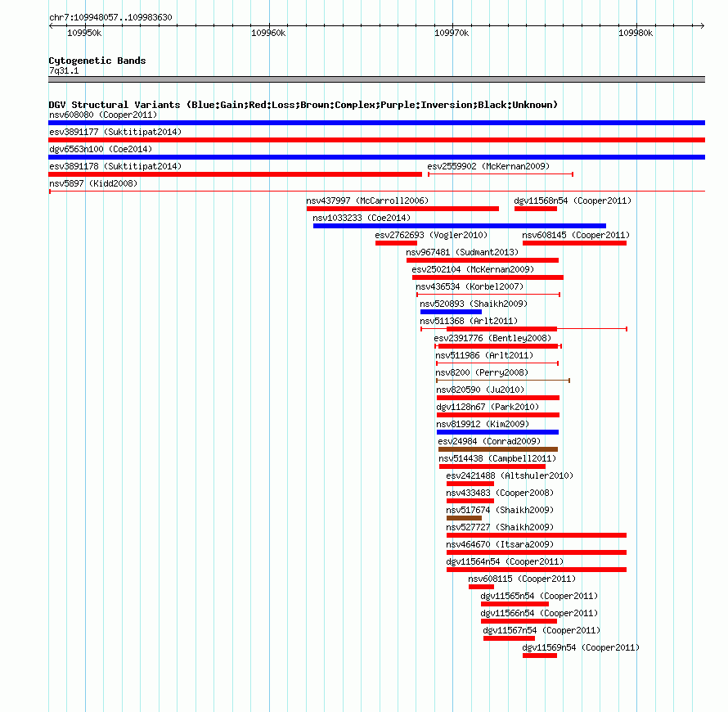Click the nsv517674 brown complex bar
Screen dimensions: 728x712
464,518
